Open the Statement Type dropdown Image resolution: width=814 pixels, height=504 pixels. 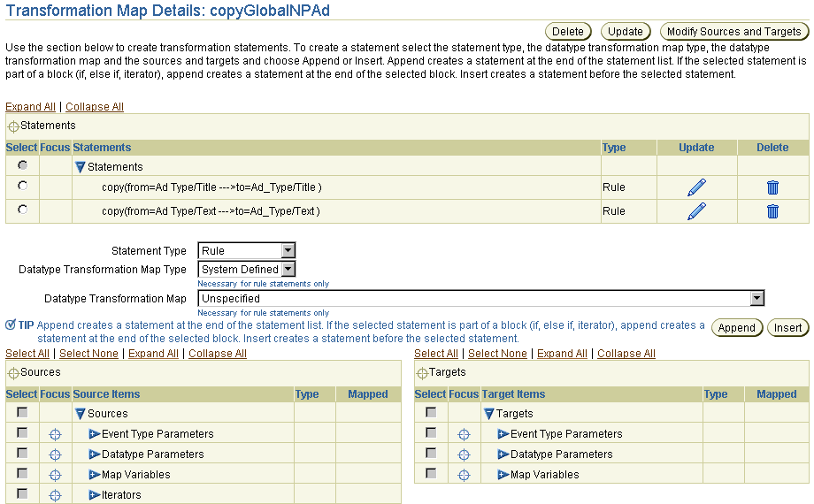click(247, 251)
